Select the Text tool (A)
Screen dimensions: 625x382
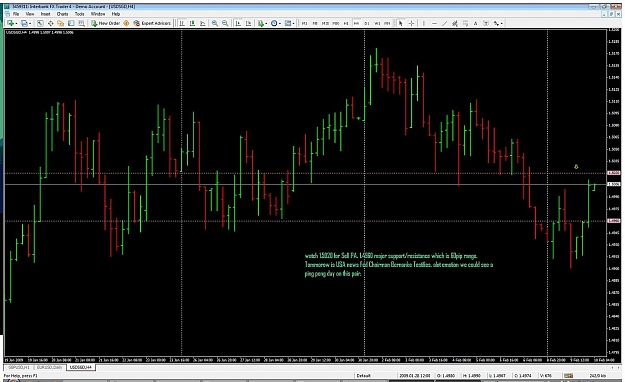tap(476, 24)
